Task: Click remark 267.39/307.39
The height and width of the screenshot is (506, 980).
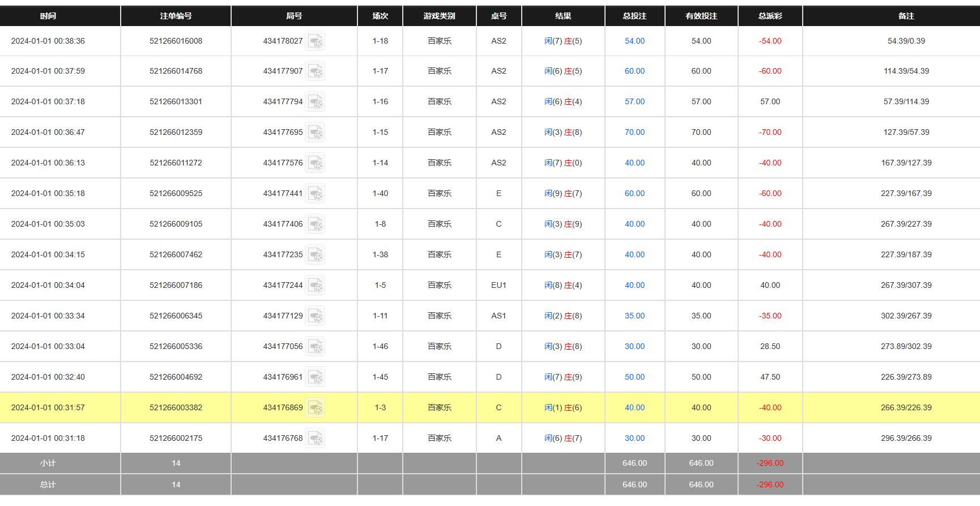Action: 906,285
